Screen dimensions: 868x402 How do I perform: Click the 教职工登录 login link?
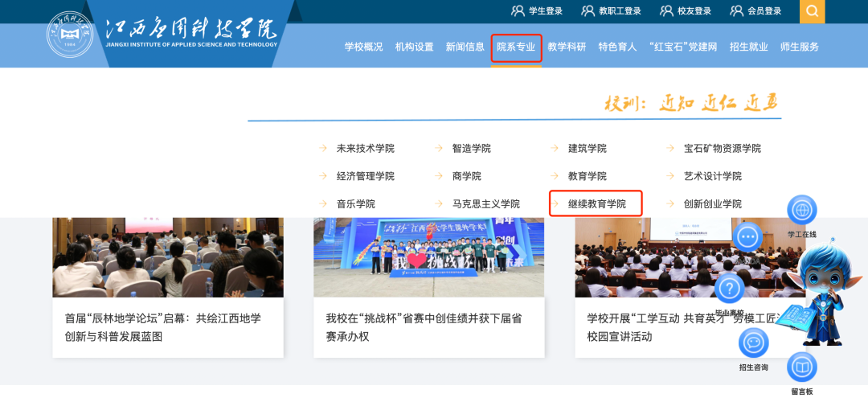pos(620,11)
